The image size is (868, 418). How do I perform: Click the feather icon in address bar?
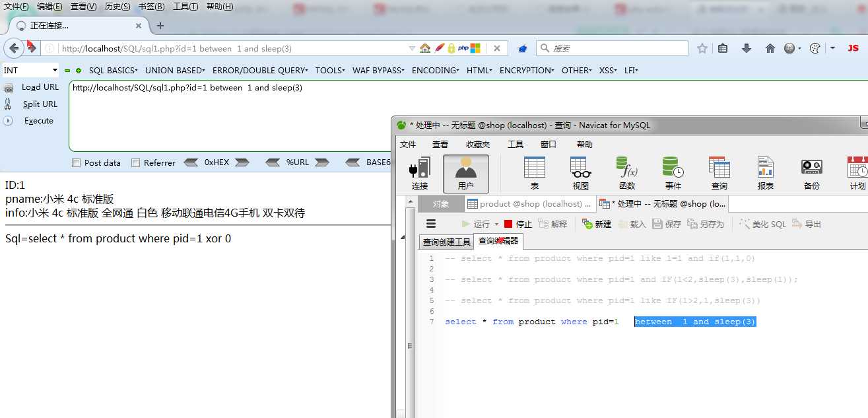tap(439, 48)
